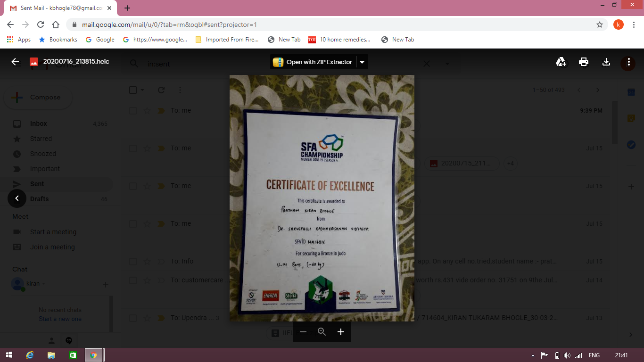This screenshot has height=362, width=644.
Task: Open the Calendar side panel icon
Action: 631,92
